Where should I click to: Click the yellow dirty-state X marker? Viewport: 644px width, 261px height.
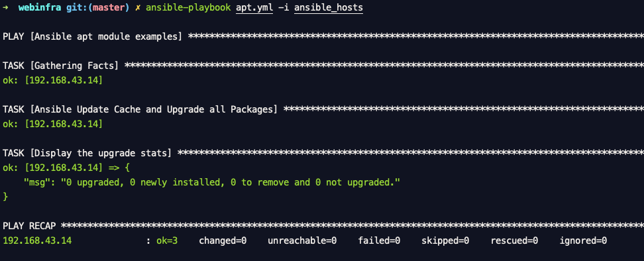(138, 7)
